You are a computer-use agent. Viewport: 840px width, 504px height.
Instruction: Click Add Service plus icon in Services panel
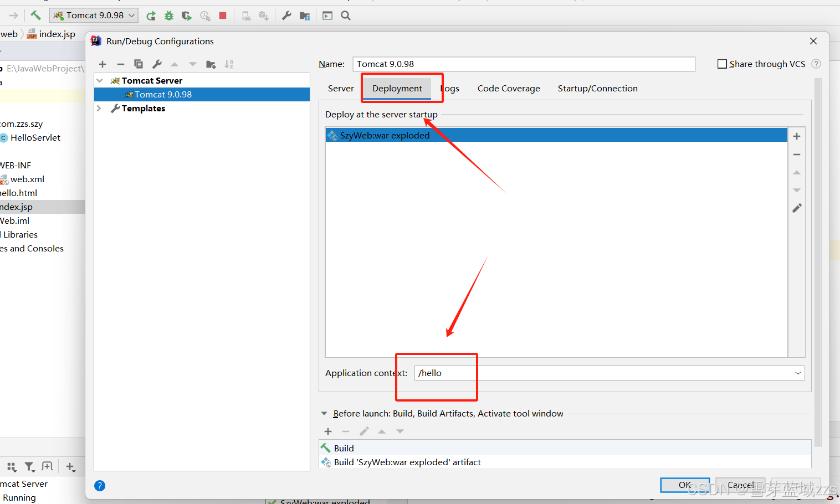(70, 467)
